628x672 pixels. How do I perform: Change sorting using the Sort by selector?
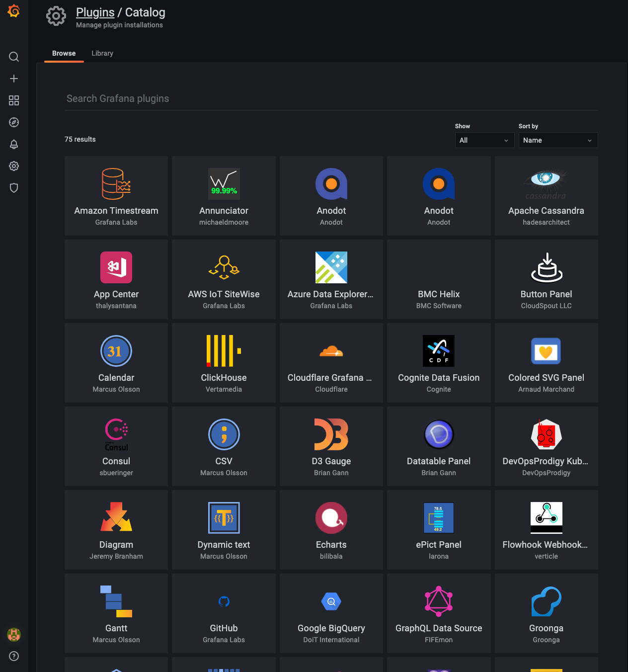coord(557,140)
